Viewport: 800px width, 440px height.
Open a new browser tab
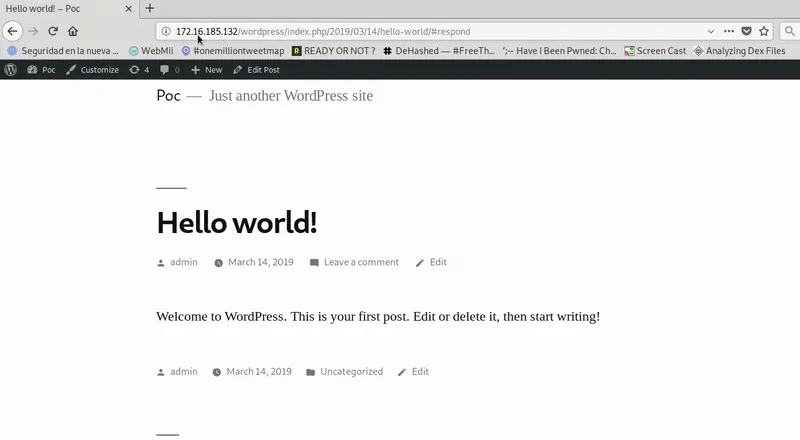coord(150,8)
